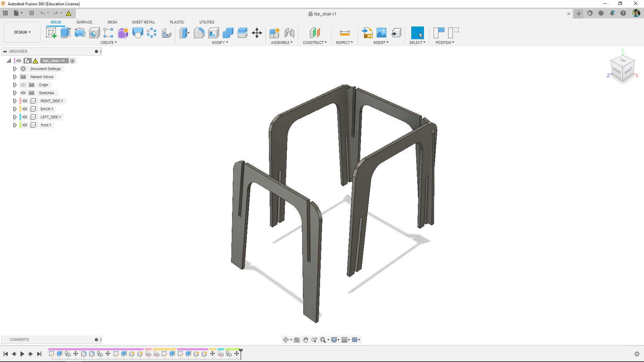The height and width of the screenshot is (362, 644).
Task: Expand RIGHT_SIDE:1 component
Action: (15, 101)
